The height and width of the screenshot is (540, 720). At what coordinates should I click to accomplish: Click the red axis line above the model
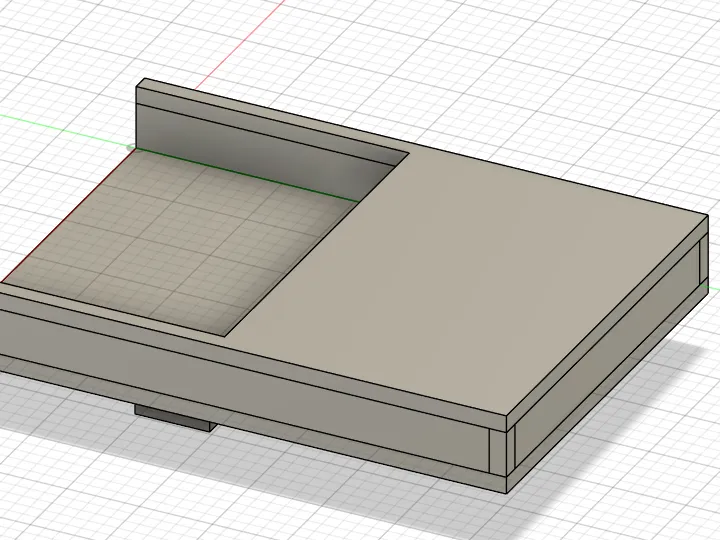coord(239,45)
